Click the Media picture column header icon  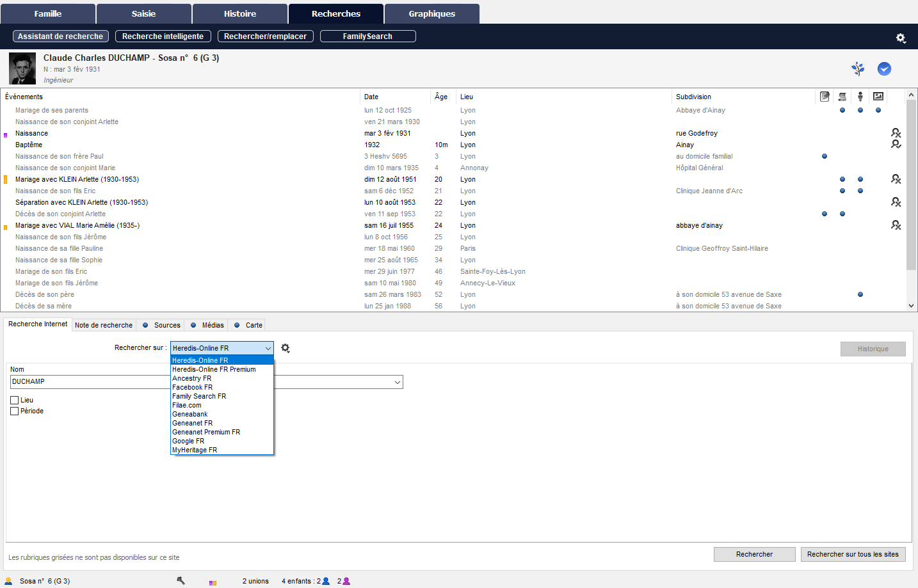coord(878,97)
